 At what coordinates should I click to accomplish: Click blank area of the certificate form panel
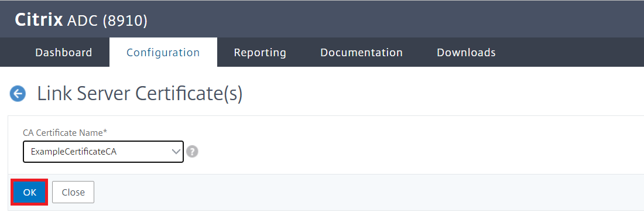tap(411, 145)
